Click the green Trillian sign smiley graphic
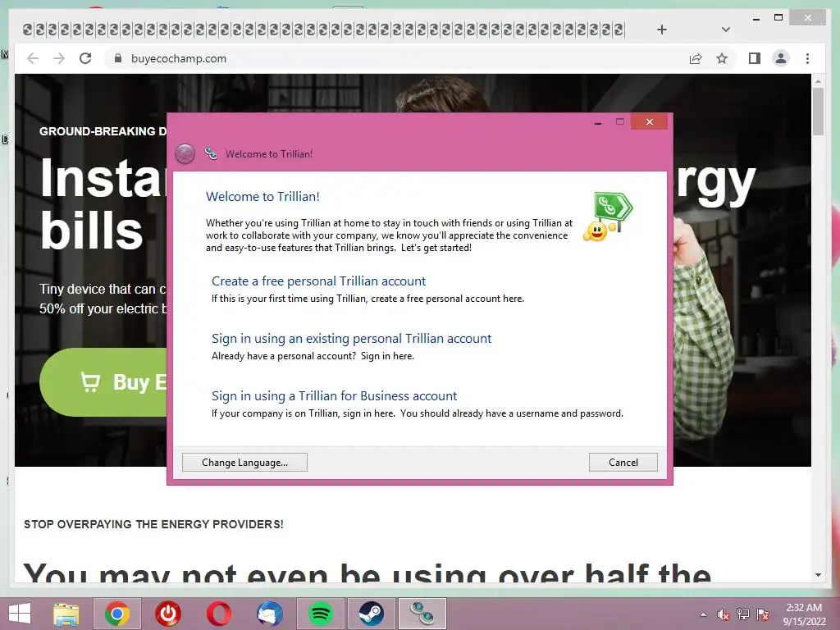 point(608,217)
